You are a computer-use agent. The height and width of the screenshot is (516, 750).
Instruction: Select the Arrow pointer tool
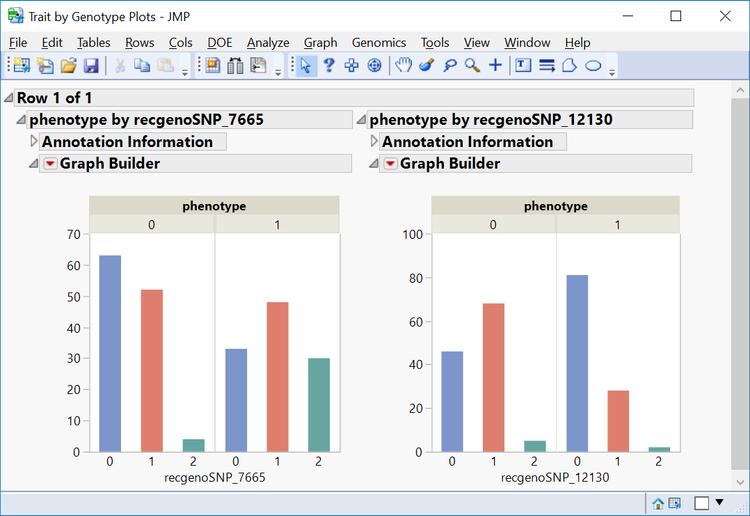(x=306, y=65)
